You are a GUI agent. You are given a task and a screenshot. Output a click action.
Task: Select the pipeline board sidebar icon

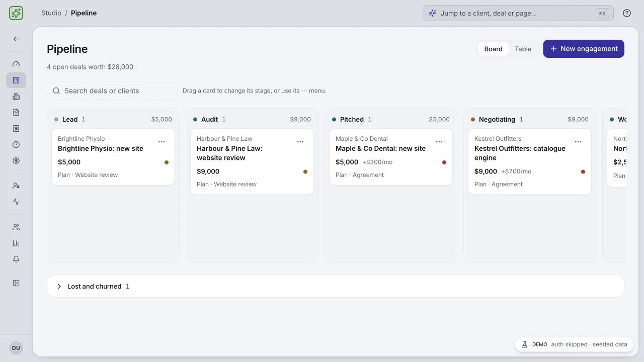tap(16, 80)
